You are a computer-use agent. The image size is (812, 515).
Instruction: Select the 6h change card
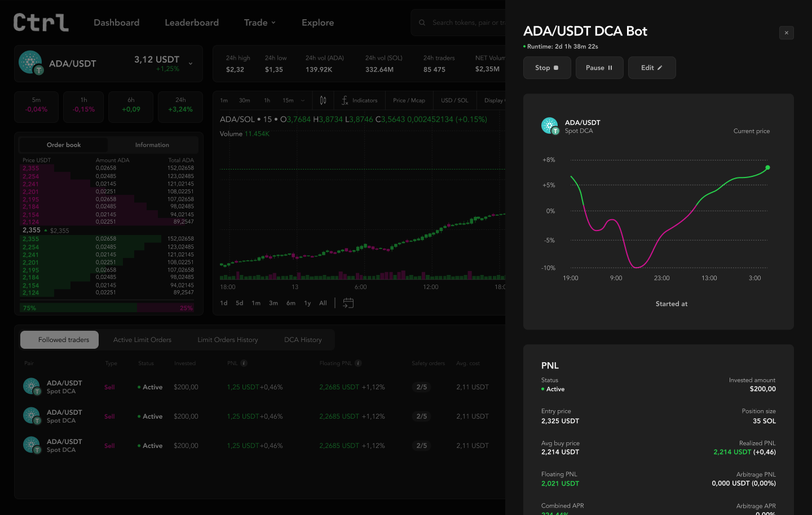pos(131,106)
